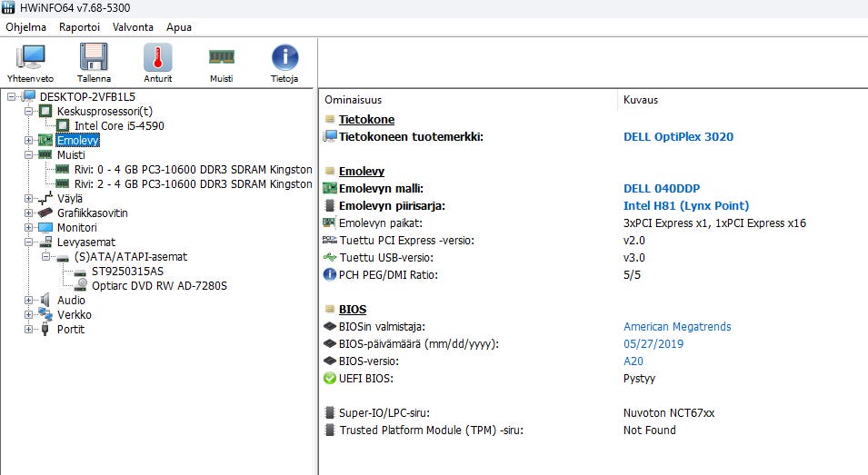Image resolution: width=868 pixels, height=475 pixels.
Task: Click the chip icon beside Intel Core i5-4590
Action: click(63, 125)
